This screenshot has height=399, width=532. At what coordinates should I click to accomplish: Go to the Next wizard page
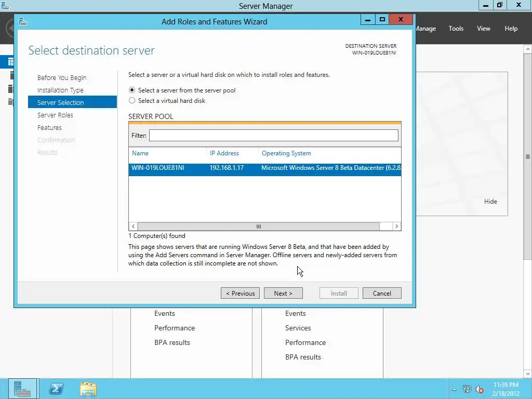(x=283, y=293)
